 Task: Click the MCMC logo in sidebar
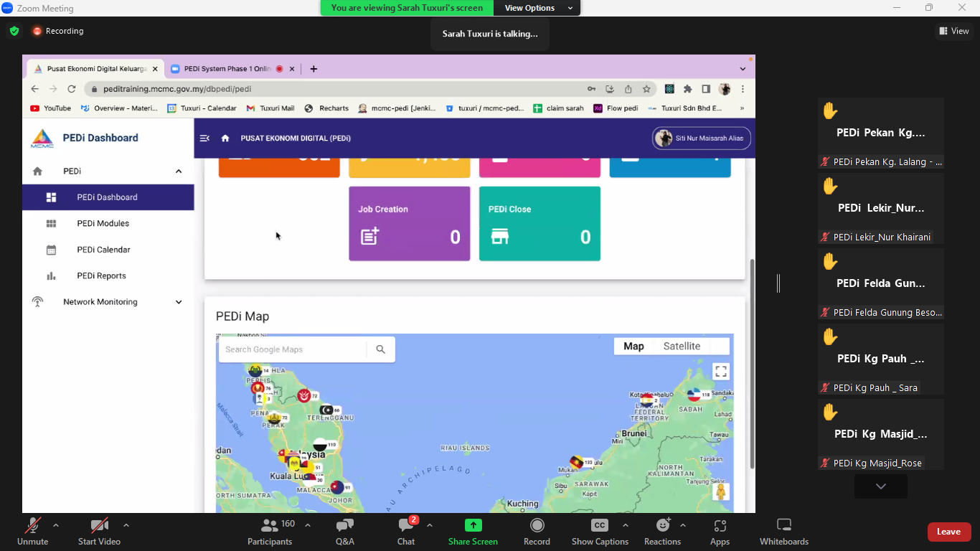click(42, 138)
